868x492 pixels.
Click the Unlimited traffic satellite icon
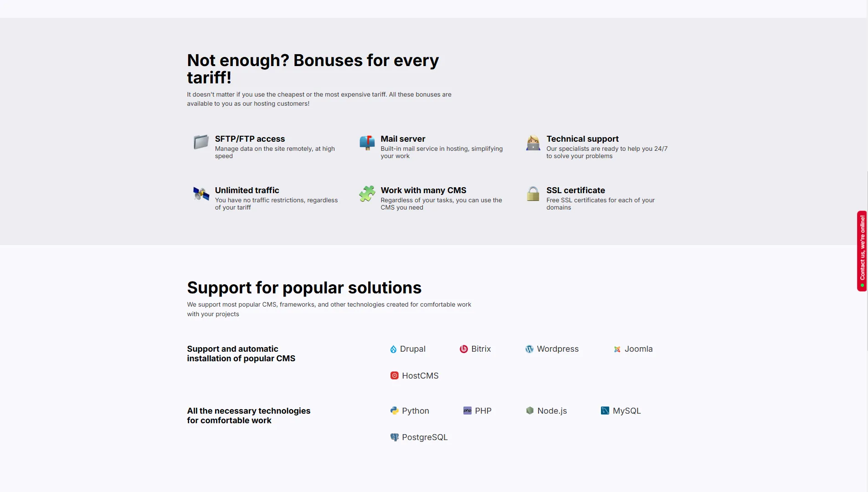click(x=201, y=194)
